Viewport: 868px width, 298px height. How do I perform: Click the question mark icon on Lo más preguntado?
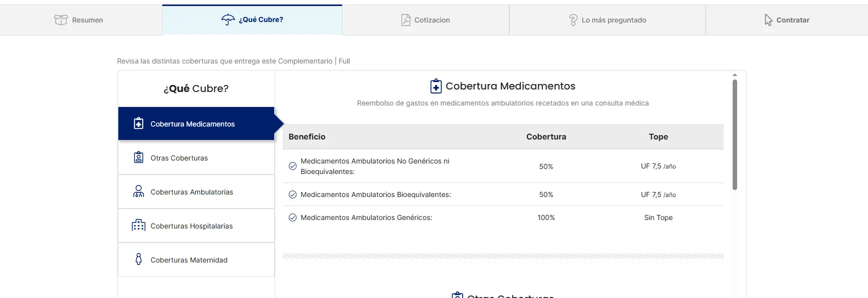(x=573, y=19)
